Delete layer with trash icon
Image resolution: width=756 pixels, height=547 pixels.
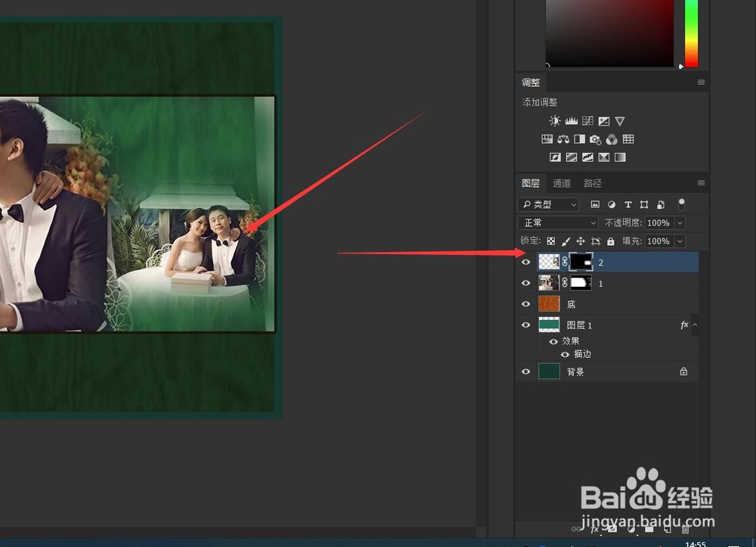pyautogui.click(x=685, y=529)
